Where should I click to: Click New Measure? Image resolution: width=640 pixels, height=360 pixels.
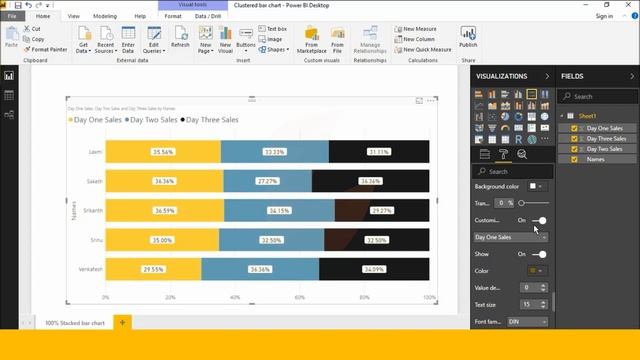[415, 29]
